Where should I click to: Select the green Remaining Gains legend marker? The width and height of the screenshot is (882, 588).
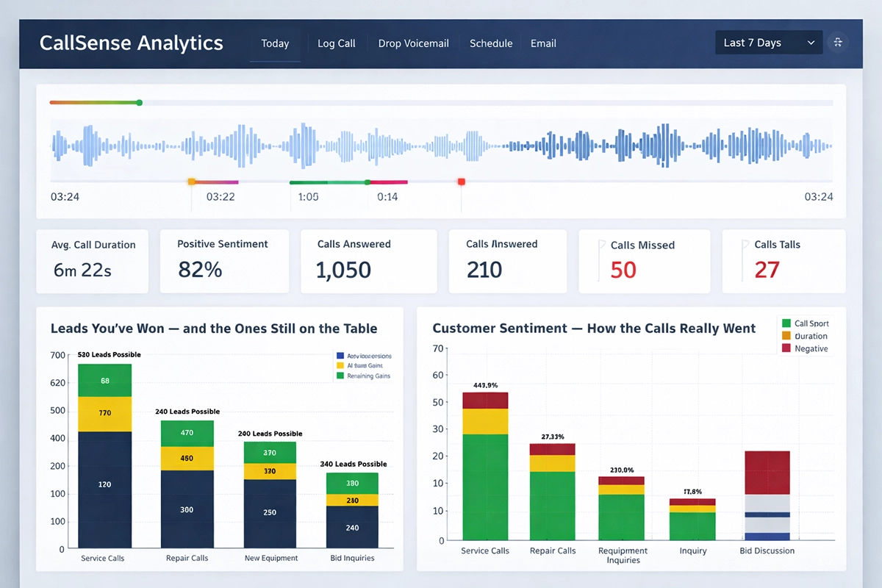342,376
